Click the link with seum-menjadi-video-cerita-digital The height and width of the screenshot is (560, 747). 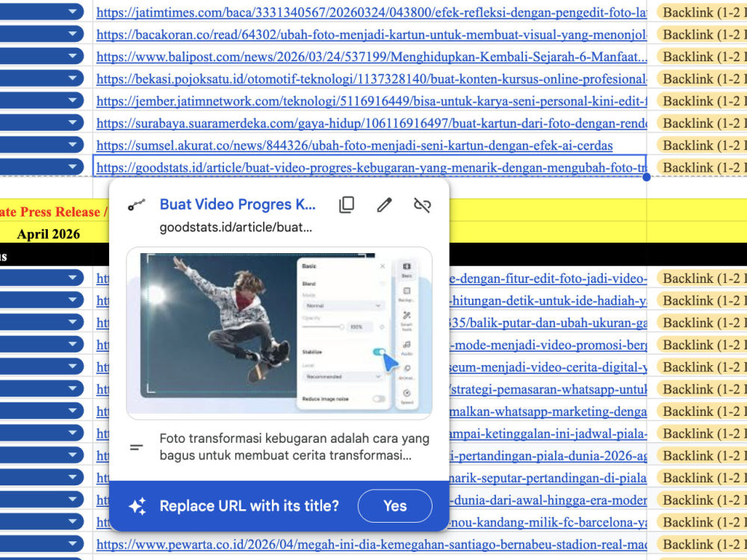[548, 367]
